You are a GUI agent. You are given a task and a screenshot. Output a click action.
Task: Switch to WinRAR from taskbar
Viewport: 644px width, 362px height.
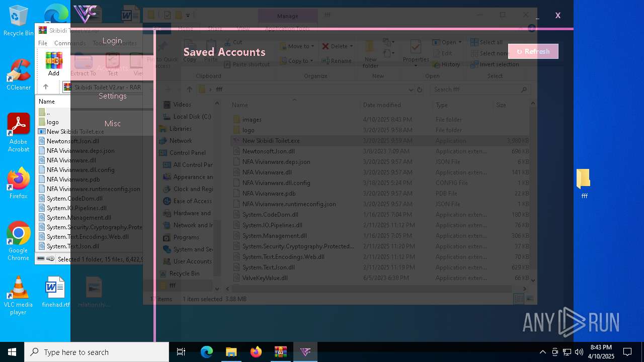pos(280,352)
